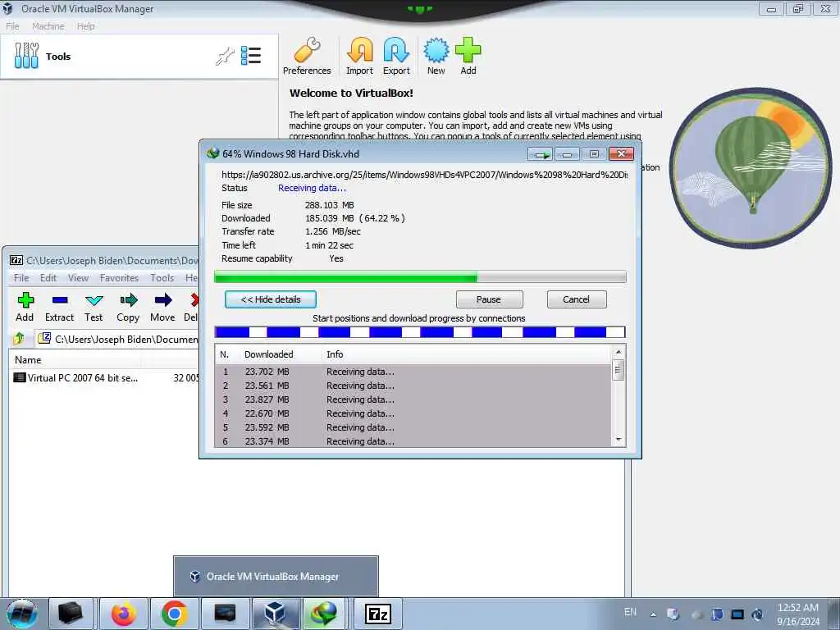
Task: Click the connections list scroll up arrow
Action: [619, 352]
